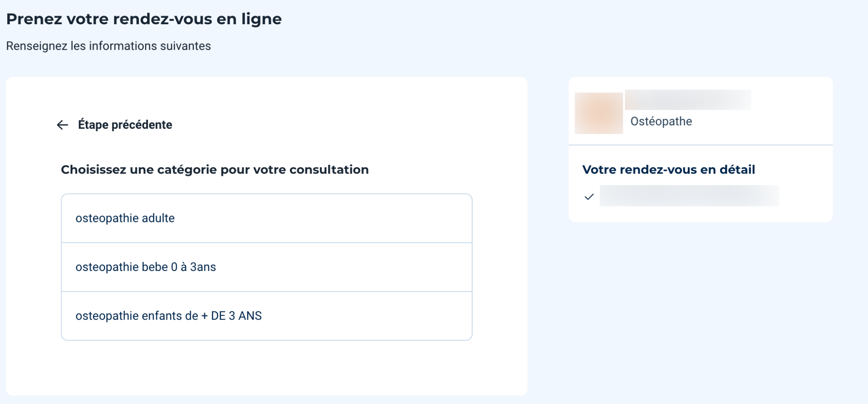Click Renseignez les informations suivantes subtitle
The image size is (868, 404).
pos(108,46)
